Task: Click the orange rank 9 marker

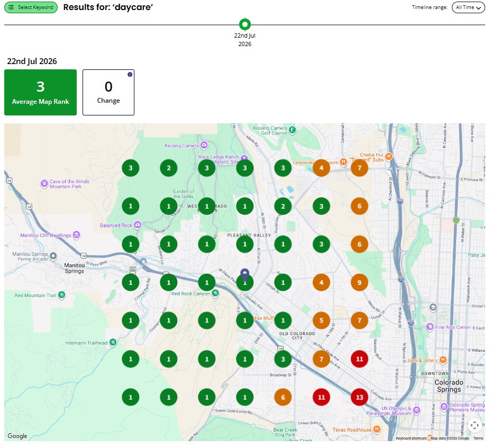Action: coord(359,282)
